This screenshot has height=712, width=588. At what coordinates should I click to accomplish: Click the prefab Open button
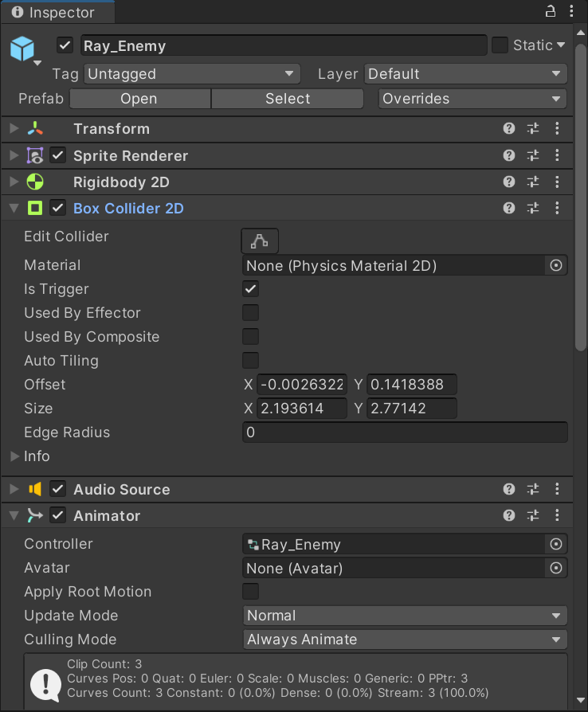point(140,99)
